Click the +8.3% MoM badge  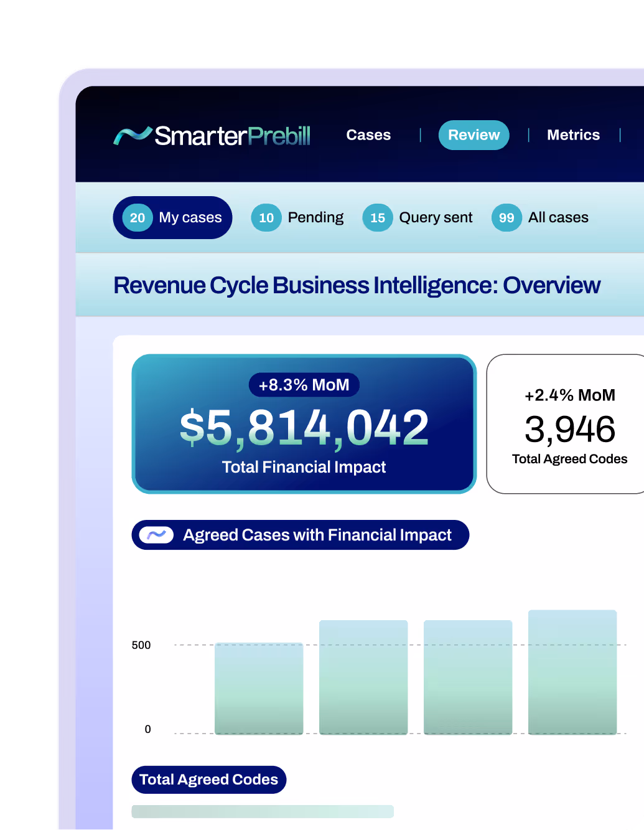[304, 385]
